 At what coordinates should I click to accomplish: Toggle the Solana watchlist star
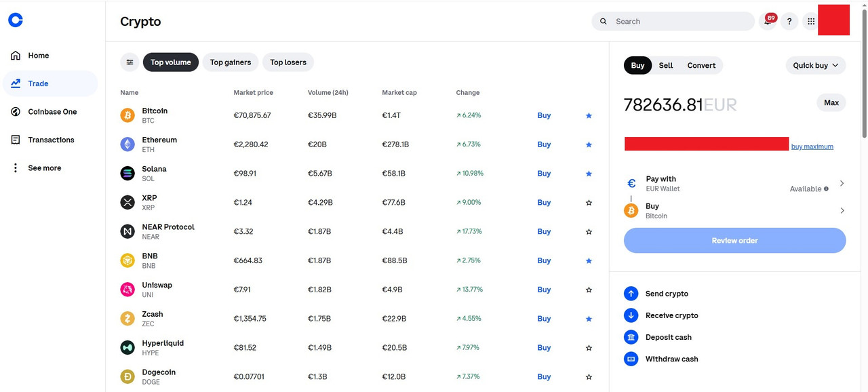[589, 174]
